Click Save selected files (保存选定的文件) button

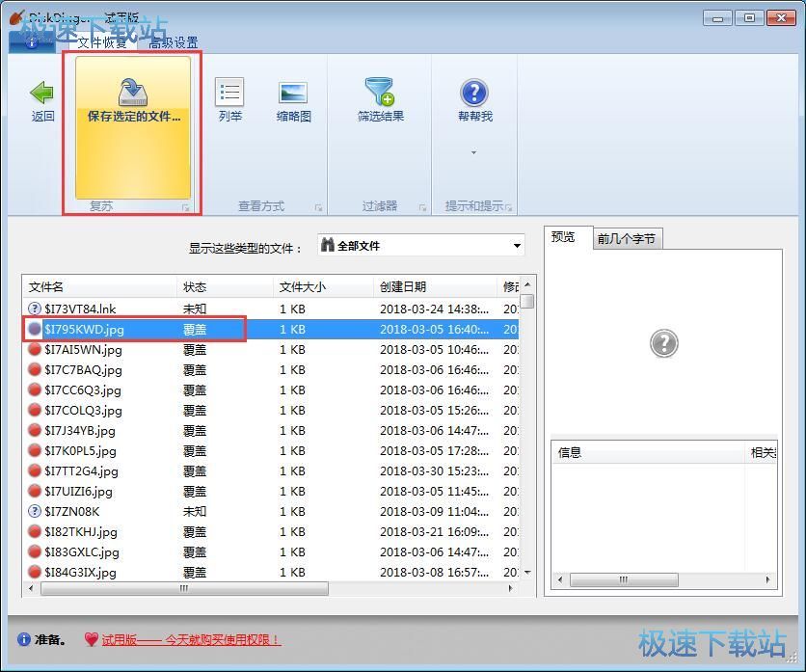(x=133, y=127)
